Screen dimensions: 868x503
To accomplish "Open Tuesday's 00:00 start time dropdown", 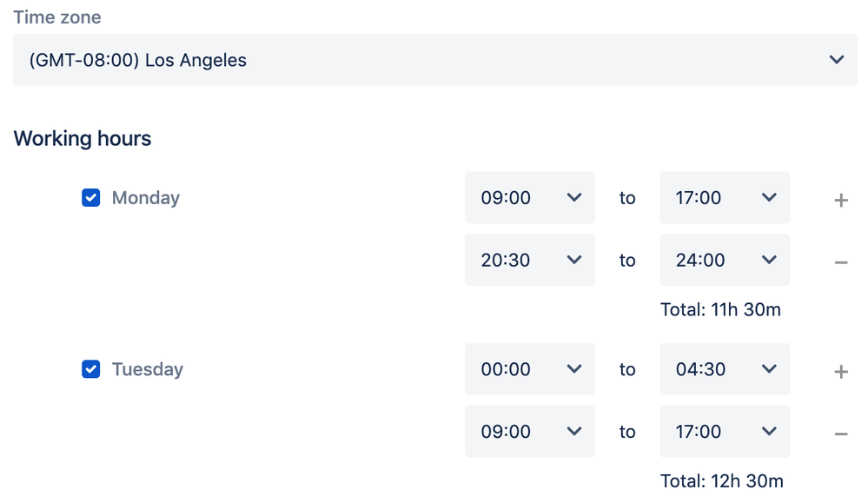I will [x=530, y=369].
